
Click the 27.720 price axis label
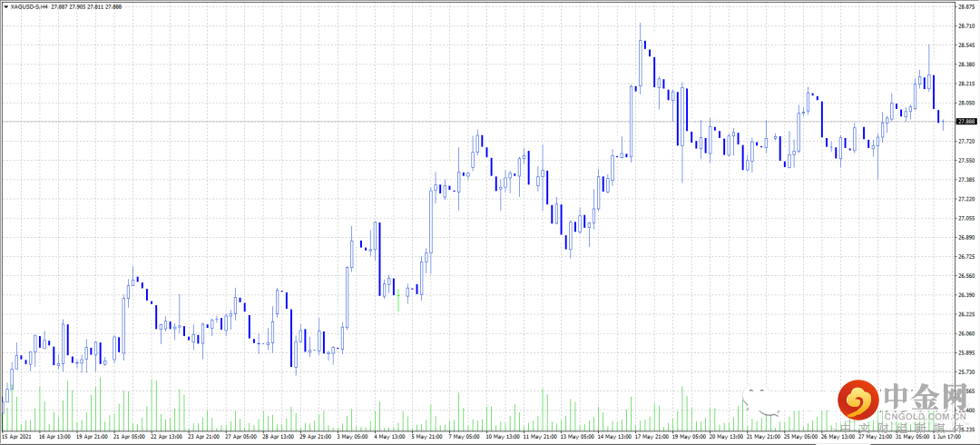tap(965, 142)
